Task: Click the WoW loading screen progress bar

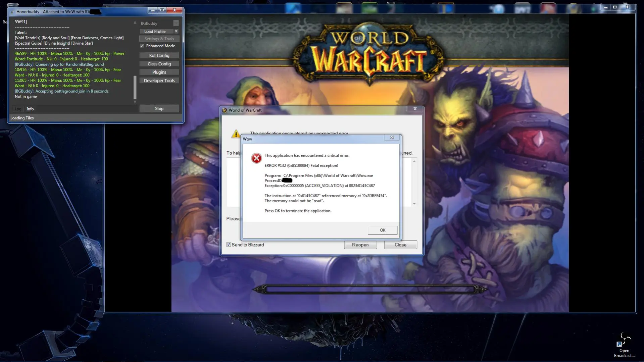Action: pos(369,289)
